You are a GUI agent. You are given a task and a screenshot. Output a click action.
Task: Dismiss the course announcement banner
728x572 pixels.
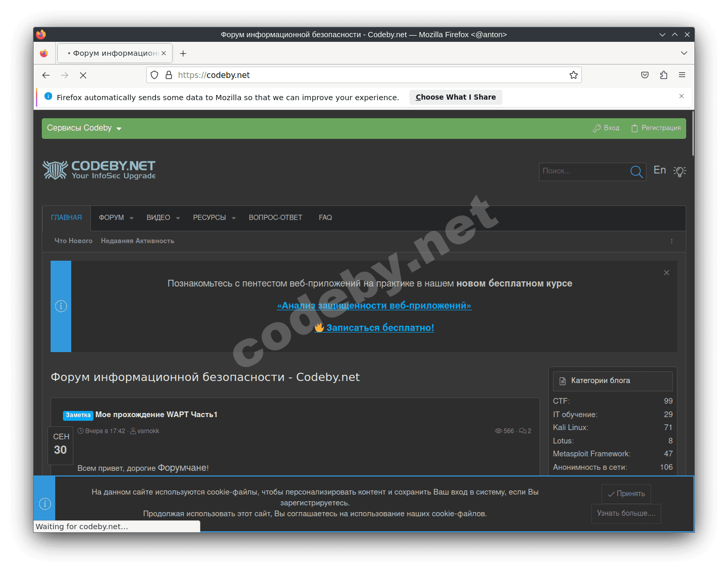tap(666, 273)
